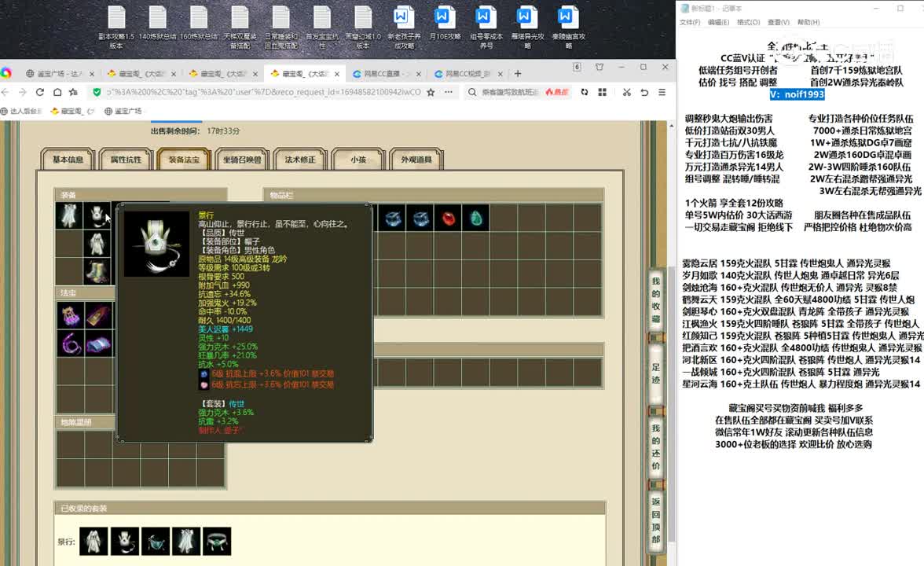The image size is (924, 566).
Task: Click the 我的收藏 side button
Action: pyautogui.click(x=656, y=299)
